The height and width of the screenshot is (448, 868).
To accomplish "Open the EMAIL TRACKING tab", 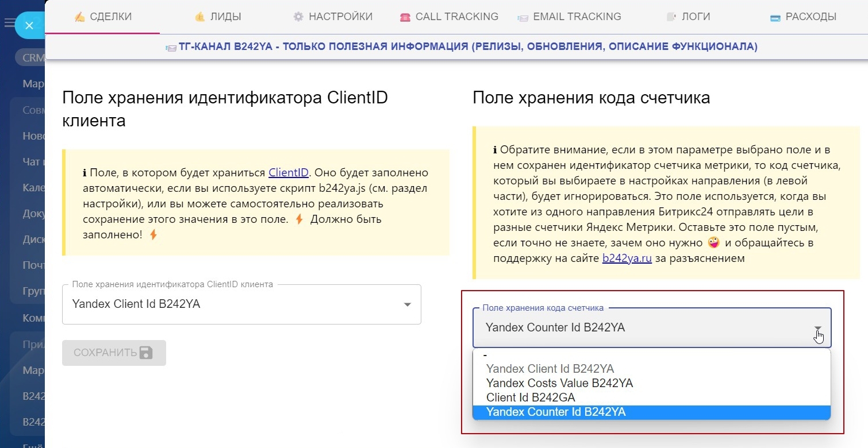I will click(x=569, y=17).
